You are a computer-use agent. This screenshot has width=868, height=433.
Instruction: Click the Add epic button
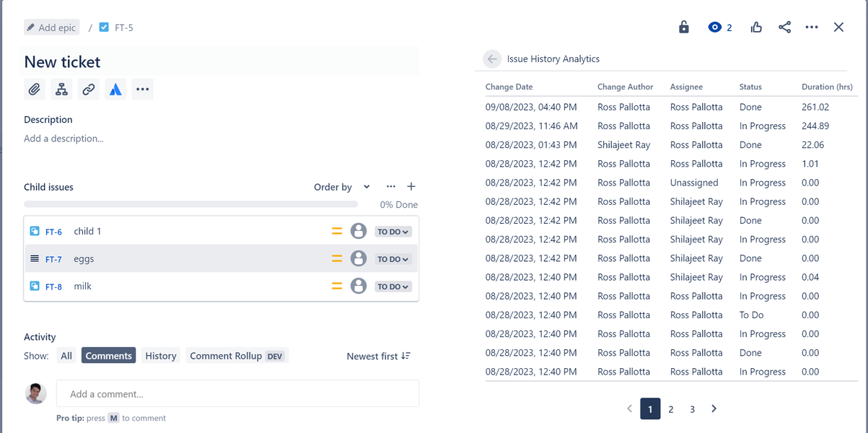(x=51, y=27)
